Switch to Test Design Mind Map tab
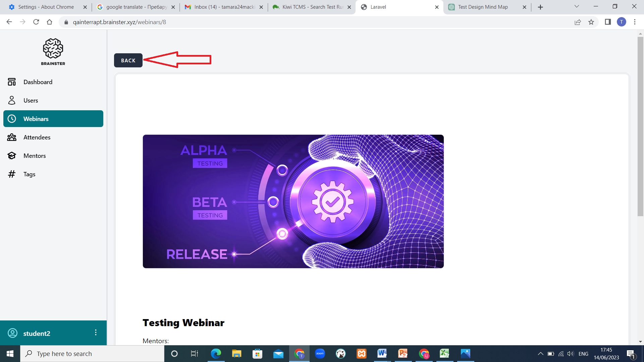Viewport: 644px width, 362px height. point(483,7)
